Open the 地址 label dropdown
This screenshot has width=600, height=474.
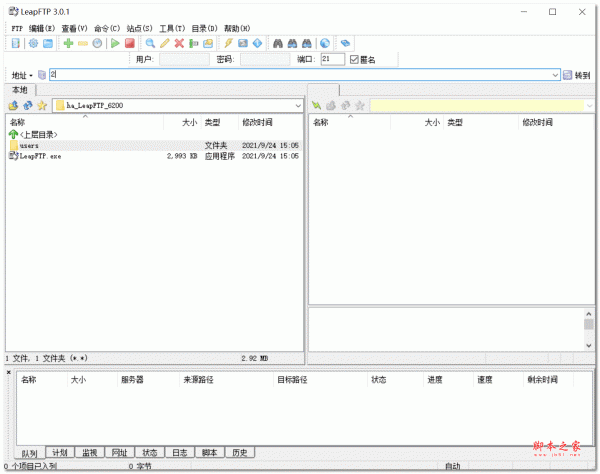[x=22, y=75]
